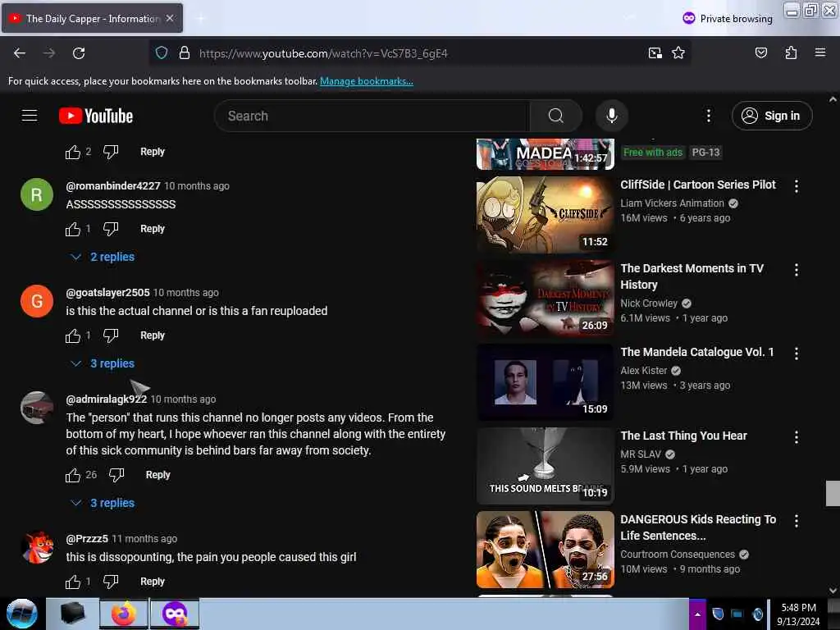The height and width of the screenshot is (630, 840).
Task: Click the Sign in button
Action: point(771,116)
